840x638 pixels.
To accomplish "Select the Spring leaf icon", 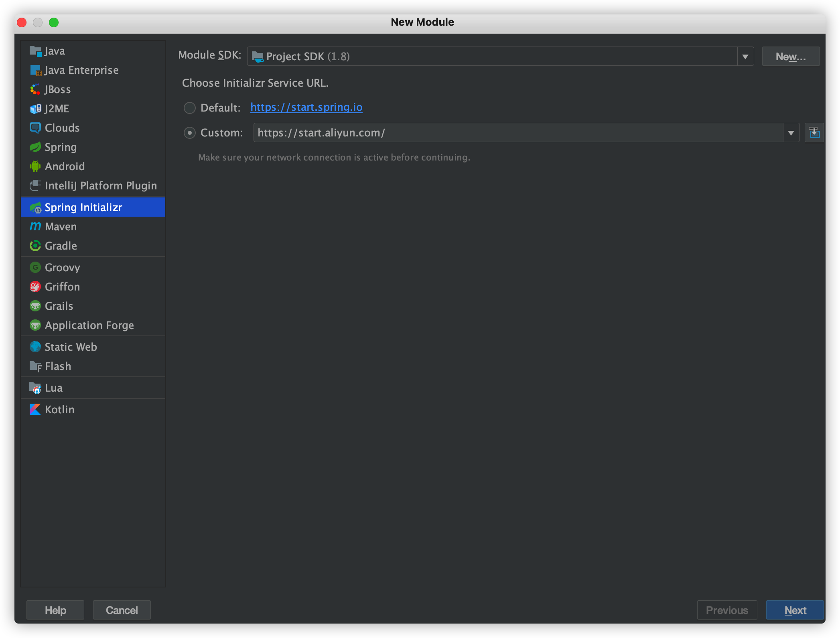I will pyautogui.click(x=35, y=147).
